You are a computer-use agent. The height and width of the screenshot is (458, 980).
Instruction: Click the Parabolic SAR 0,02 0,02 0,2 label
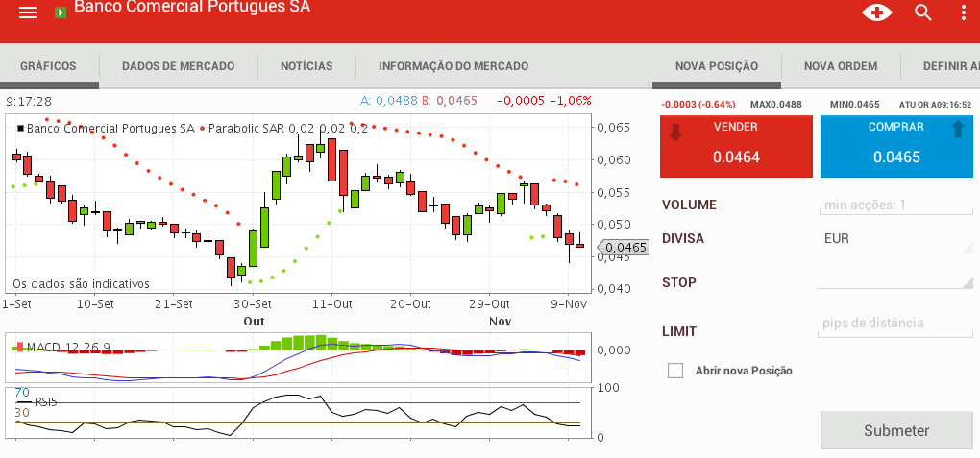coord(288,129)
